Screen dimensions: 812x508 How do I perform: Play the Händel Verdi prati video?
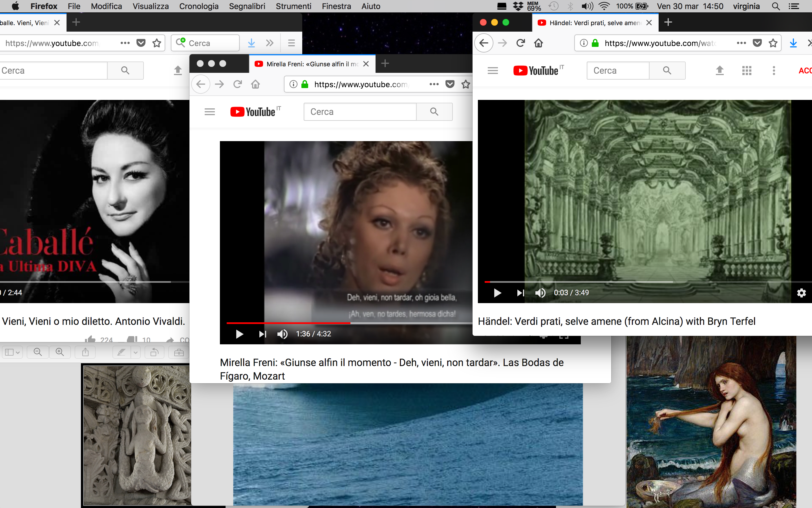498,293
